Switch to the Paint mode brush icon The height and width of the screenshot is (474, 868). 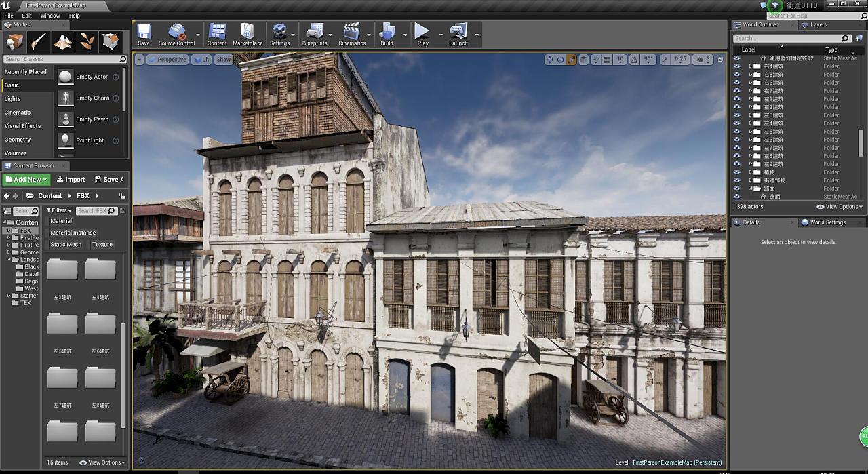click(x=39, y=42)
